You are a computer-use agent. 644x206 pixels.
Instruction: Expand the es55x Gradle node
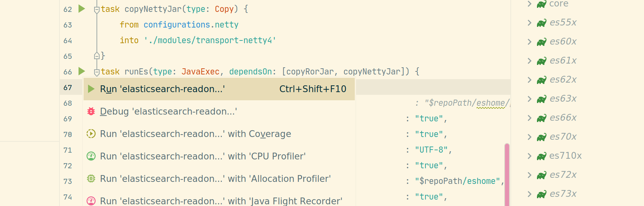529,23
